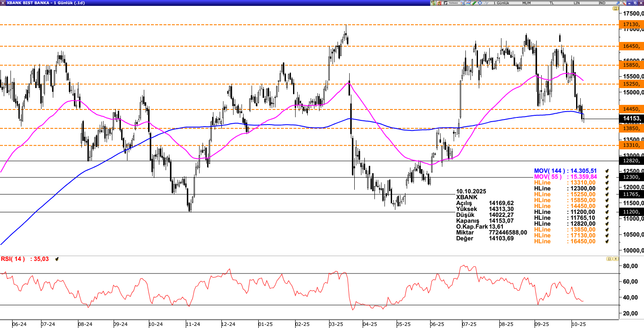Click the red icon in the chart toolbar
The width and height of the screenshot is (644, 328).
click(x=439, y=3)
